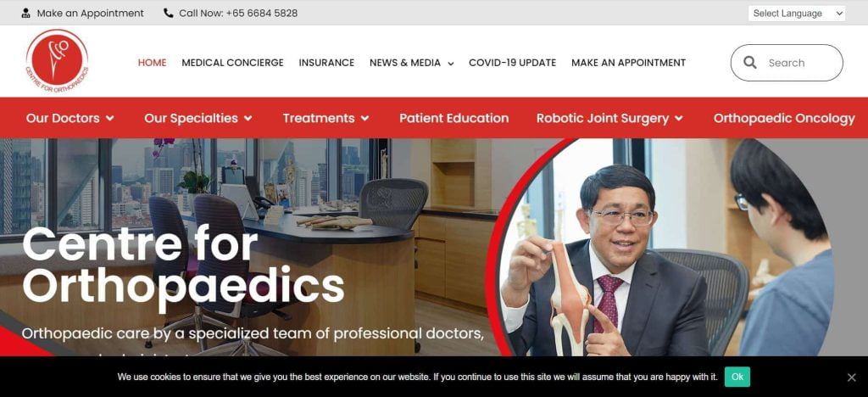
Task: Click the Call Now phone number link
Action: click(x=238, y=13)
